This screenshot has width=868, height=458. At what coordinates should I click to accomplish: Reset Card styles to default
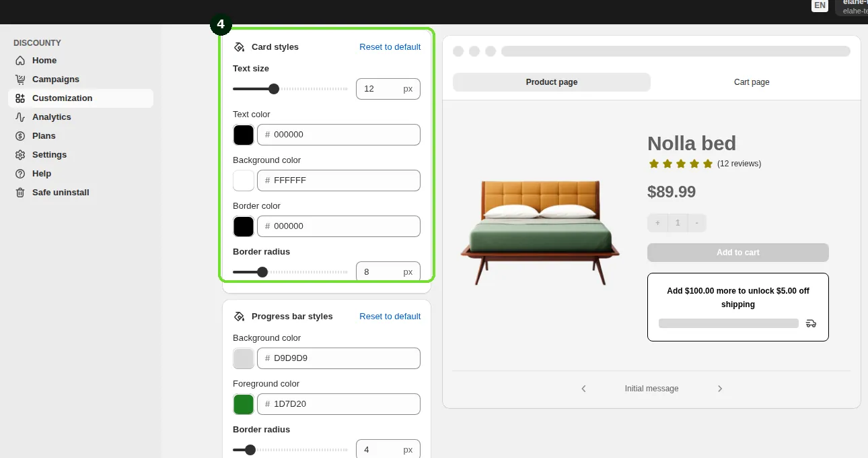390,47
